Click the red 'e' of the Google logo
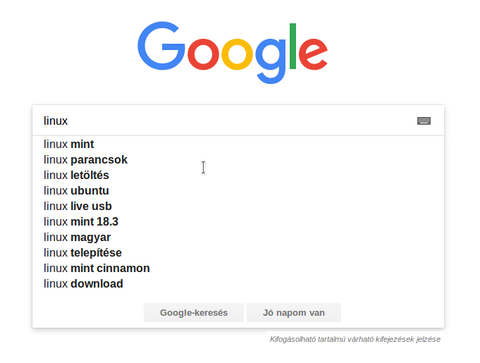This screenshot has height=363, width=480. tap(313, 53)
